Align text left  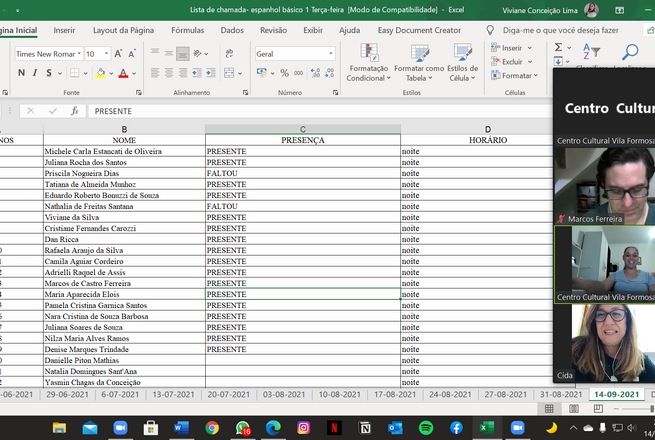[x=155, y=73]
